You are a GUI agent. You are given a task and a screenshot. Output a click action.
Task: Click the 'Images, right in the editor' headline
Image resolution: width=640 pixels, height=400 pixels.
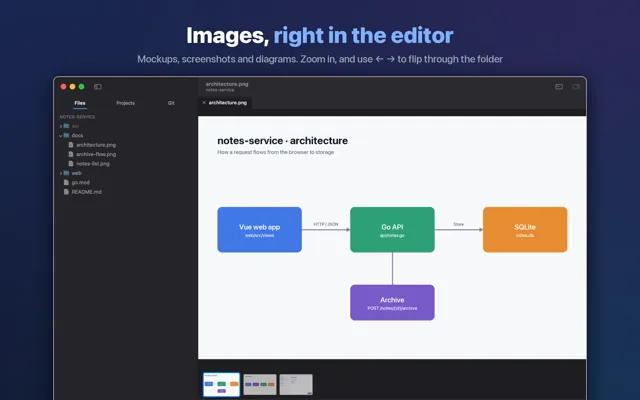[x=320, y=36]
